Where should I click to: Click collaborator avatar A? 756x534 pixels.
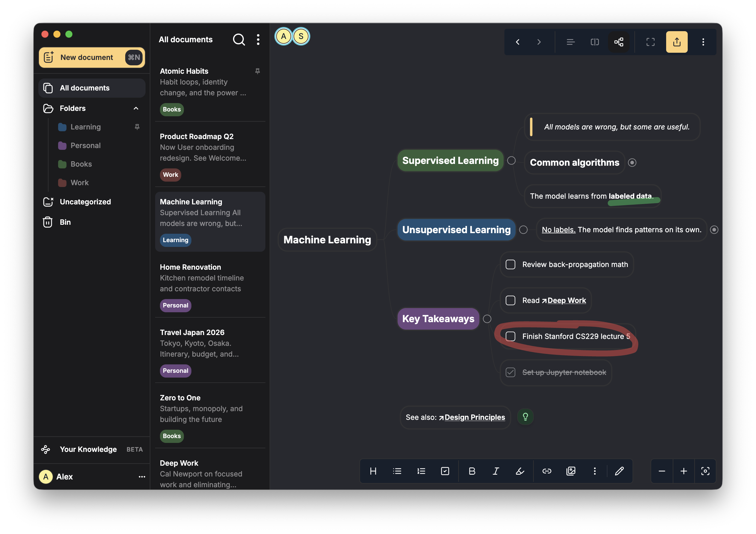(x=283, y=36)
